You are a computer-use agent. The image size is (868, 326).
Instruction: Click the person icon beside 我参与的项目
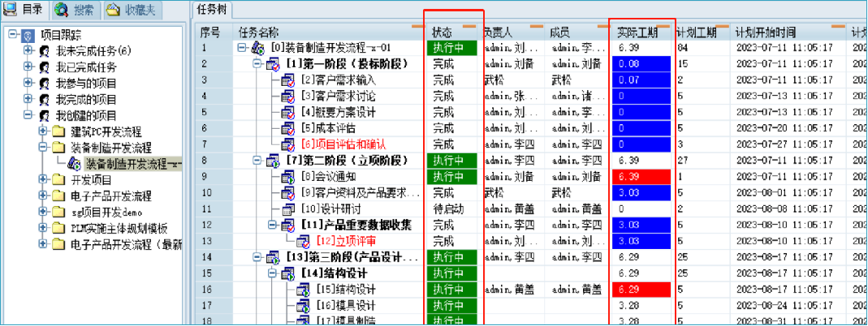tap(45, 84)
